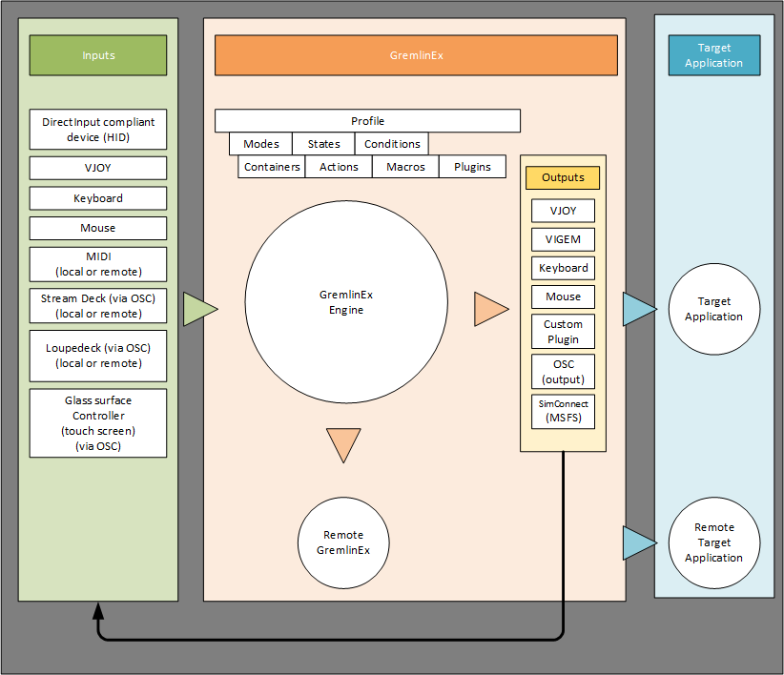Select the VIGEM output box
784x675 pixels.
tap(563, 240)
